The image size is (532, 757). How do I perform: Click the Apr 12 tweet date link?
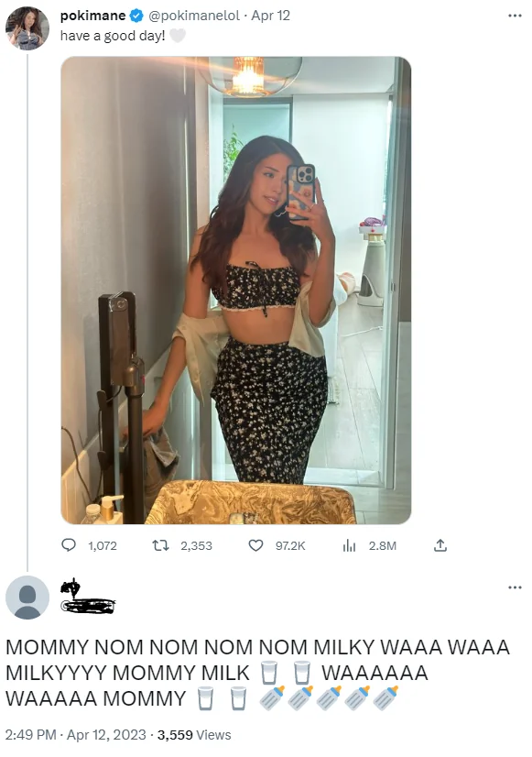coord(271,16)
